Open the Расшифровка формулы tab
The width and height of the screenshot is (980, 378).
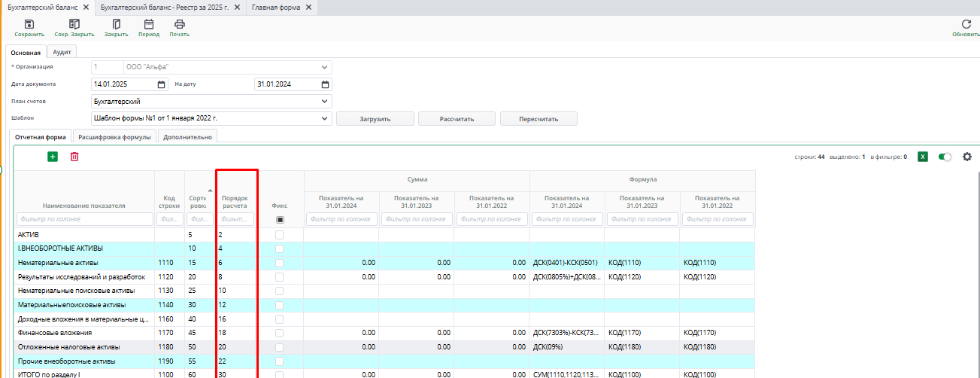tap(115, 136)
